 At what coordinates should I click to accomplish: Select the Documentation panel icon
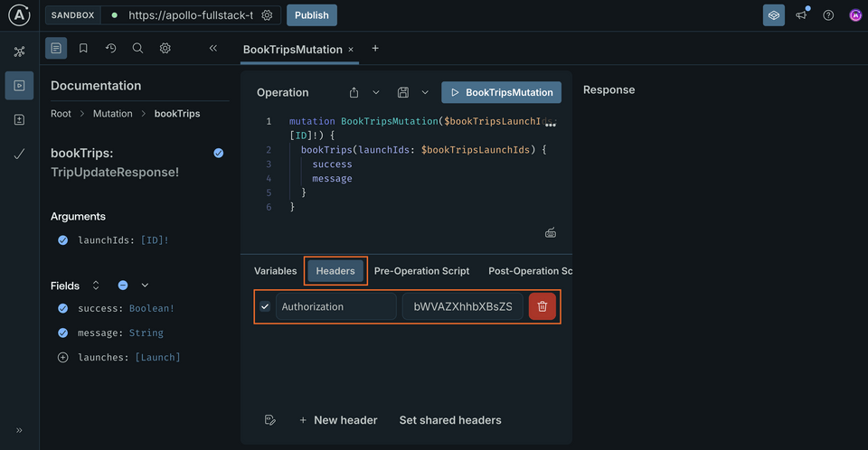point(56,48)
